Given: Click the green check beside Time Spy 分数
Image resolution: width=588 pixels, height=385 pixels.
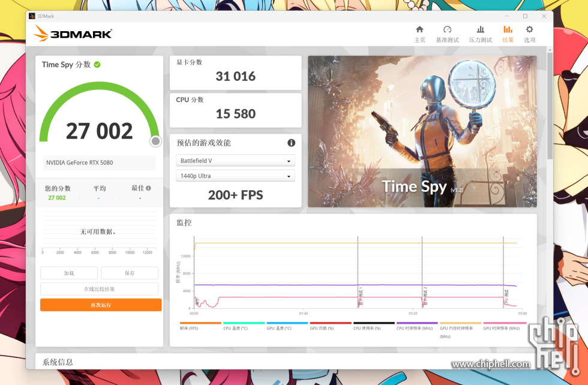Looking at the screenshot, I should point(97,65).
